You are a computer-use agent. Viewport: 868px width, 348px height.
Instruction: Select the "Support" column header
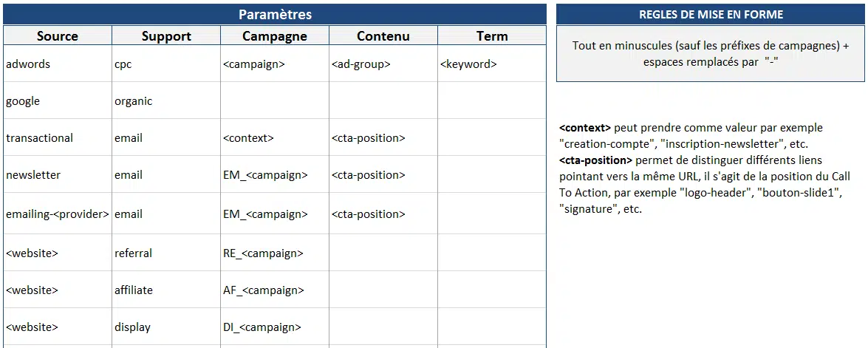pos(166,36)
